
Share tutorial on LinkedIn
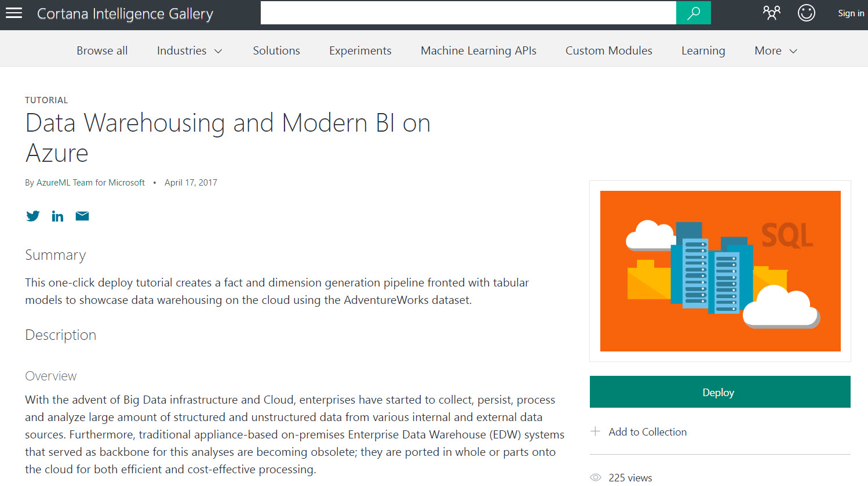pyautogui.click(x=57, y=216)
